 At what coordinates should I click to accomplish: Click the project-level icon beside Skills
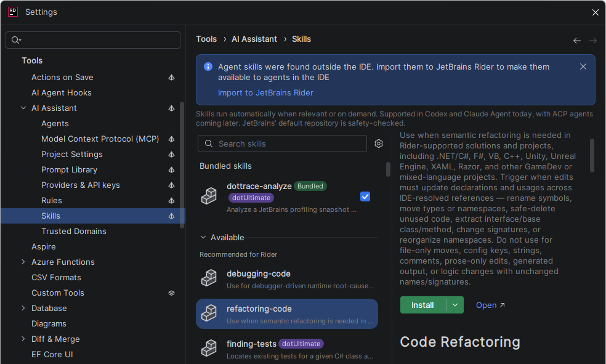pyautogui.click(x=172, y=216)
